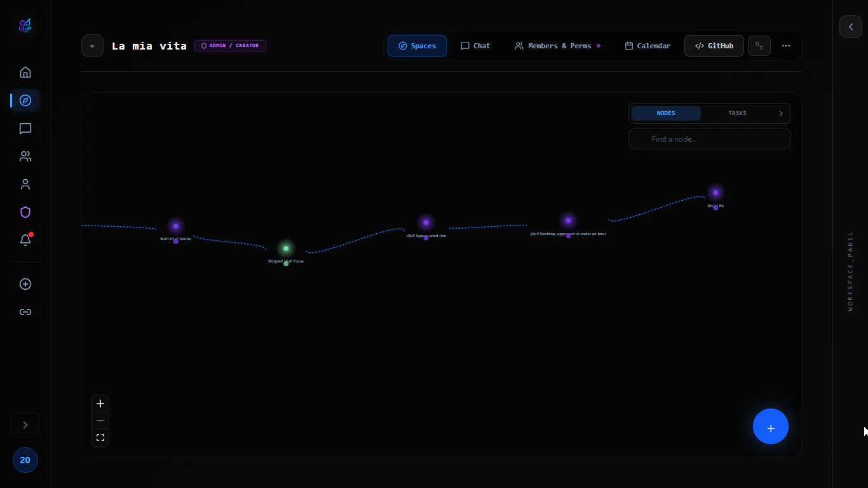Open the Home icon in the sidebar
This screenshot has height=488, width=868.
coord(25,72)
